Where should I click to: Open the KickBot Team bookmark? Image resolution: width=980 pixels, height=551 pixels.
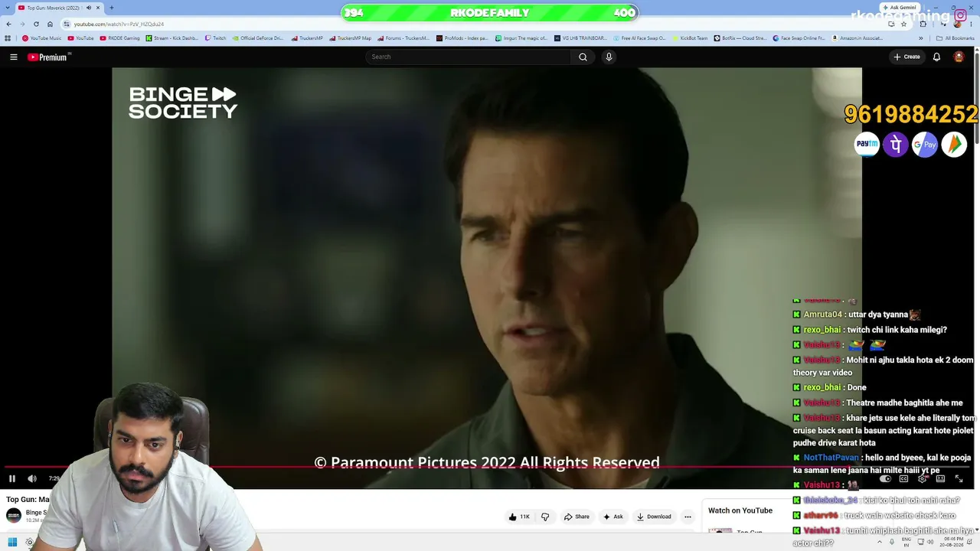click(x=690, y=38)
